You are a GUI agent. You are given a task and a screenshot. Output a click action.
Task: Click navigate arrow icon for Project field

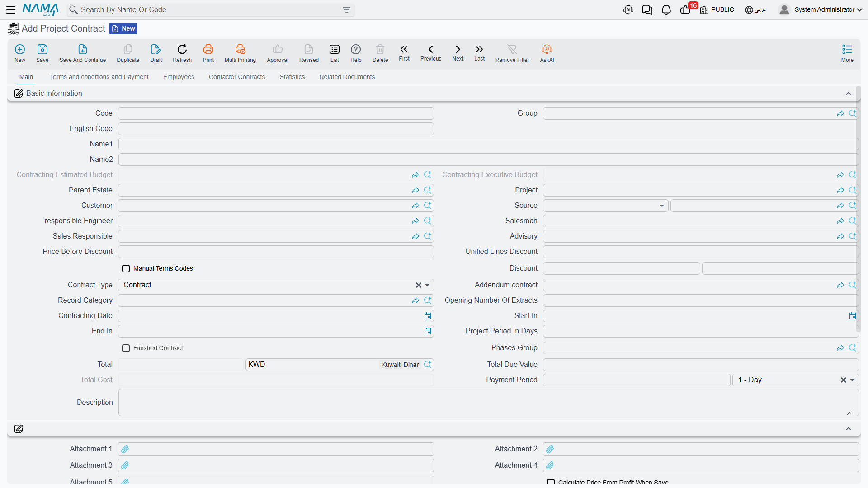[840, 190]
